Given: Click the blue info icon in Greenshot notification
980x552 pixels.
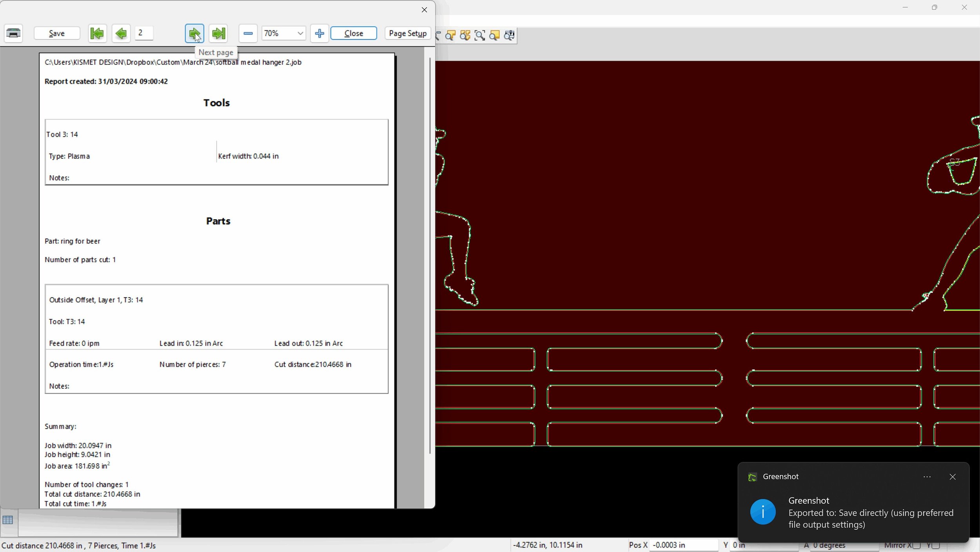Looking at the screenshot, I should (x=763, y=512).
